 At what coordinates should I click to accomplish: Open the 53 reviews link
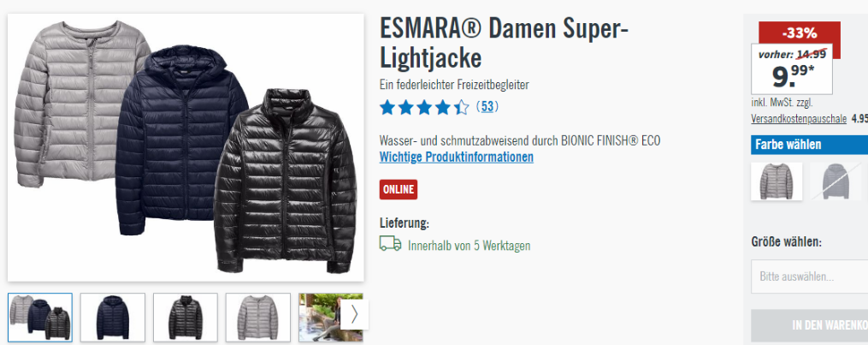pos(487,106)
